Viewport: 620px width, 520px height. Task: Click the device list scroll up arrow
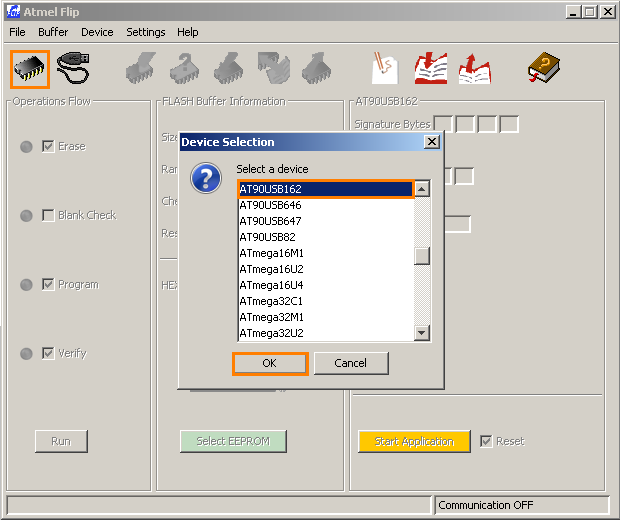[x=422, y=189]
